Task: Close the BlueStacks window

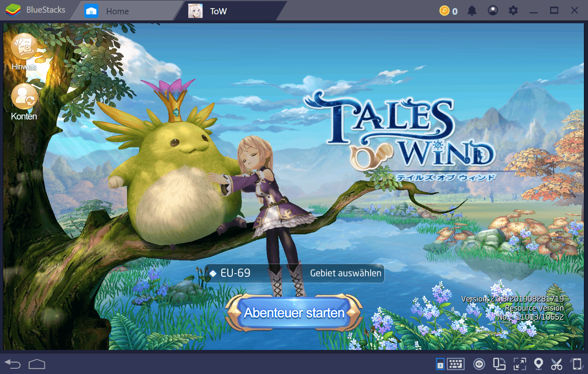Action: click(575, 11)
